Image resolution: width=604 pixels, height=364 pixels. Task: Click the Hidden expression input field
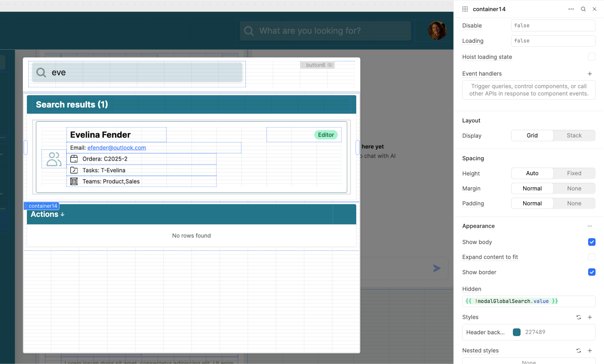click(528, 301)
